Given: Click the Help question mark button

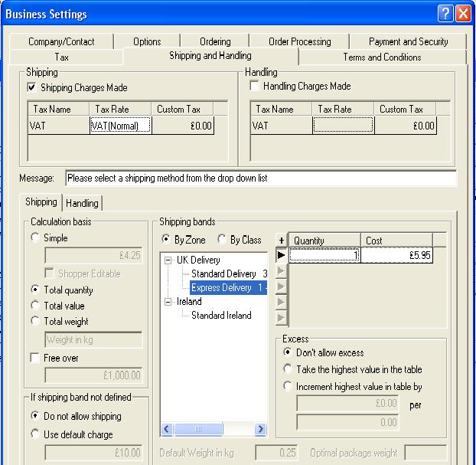Looking at the screenshot, I should (x=445, y=14).
